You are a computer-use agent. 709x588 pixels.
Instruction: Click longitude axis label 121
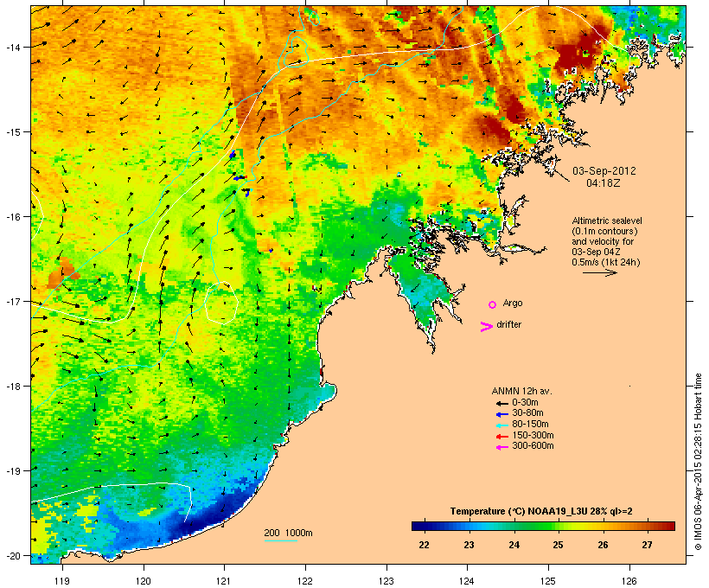[x=224, y=581]
